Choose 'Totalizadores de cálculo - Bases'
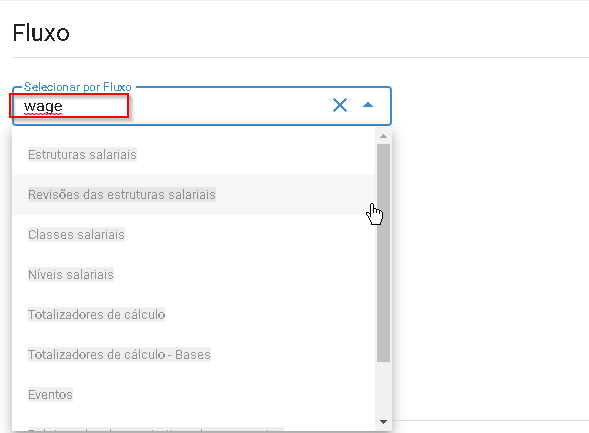Screen dimensions: 589x433 click(x=194, y=355)
